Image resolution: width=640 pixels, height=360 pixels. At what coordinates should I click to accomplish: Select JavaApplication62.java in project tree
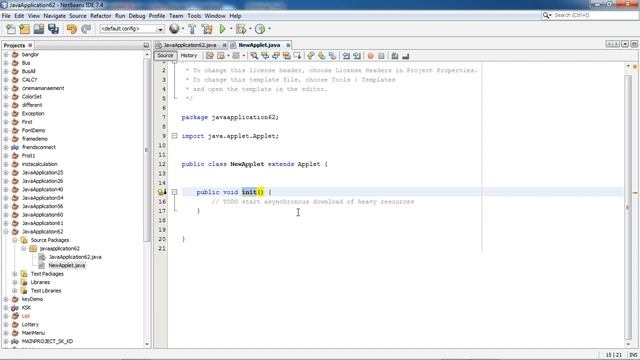[75, 257]
